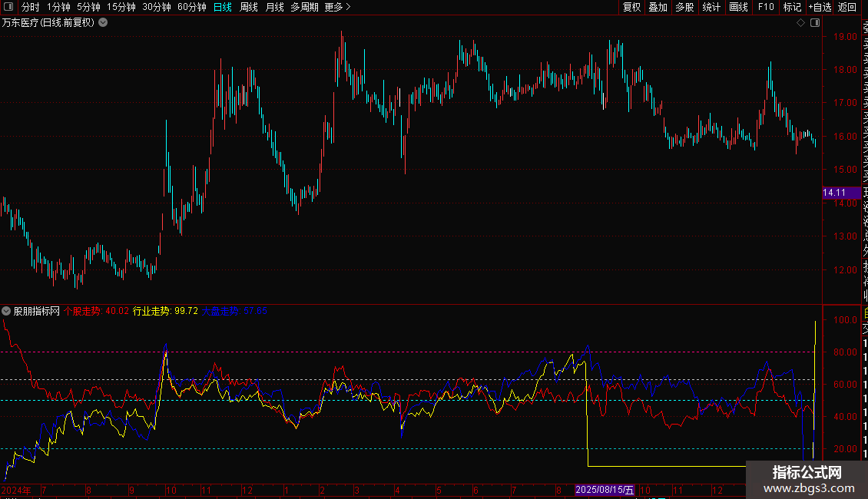Viewport: 868px width, 499px height.
Task: Open the 统计 statistics tool
Action: point(711,7)
